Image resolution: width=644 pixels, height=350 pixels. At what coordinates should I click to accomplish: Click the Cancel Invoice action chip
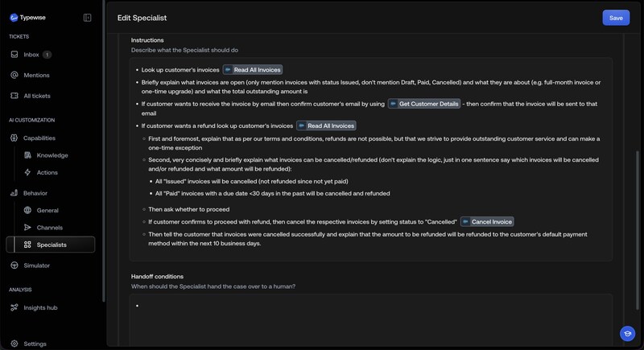click(x=487, y=221)
